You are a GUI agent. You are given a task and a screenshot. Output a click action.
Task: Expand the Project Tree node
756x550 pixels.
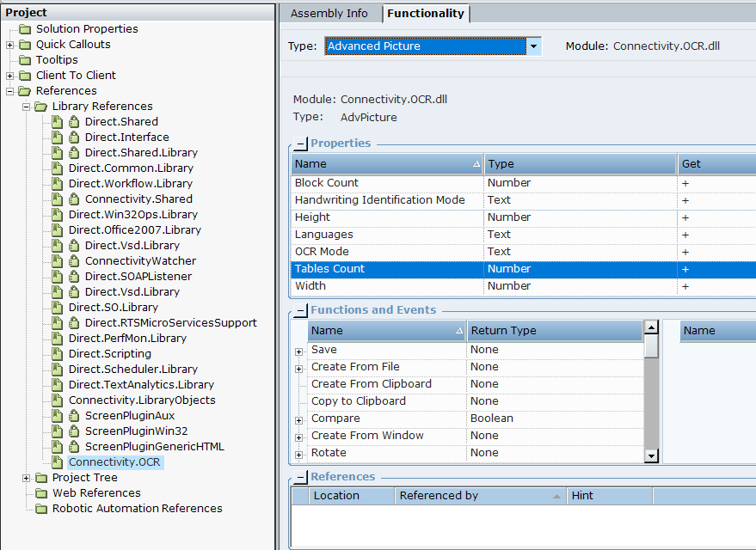pos(27,478)
